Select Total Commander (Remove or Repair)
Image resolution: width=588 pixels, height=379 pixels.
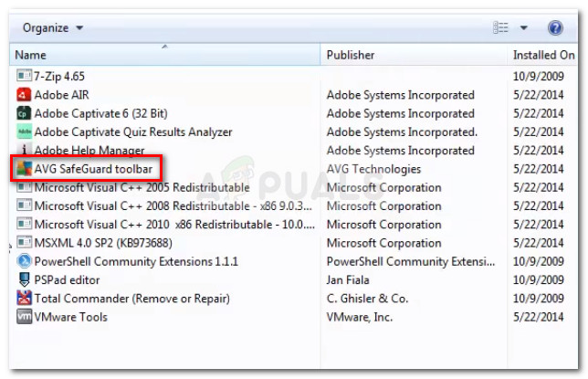pos(132,299)
